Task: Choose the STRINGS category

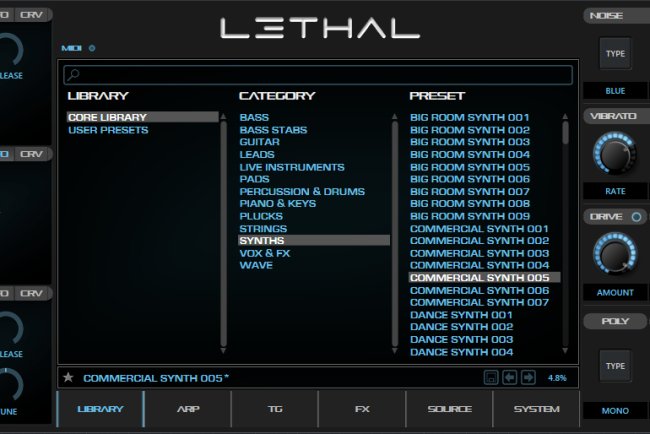Action: 263,228
